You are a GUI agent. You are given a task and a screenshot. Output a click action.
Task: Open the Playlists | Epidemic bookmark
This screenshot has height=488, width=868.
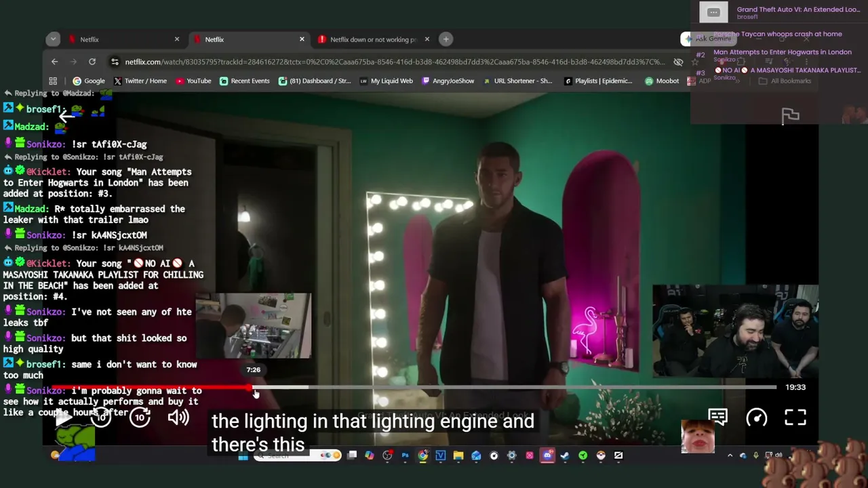[598, 81]
